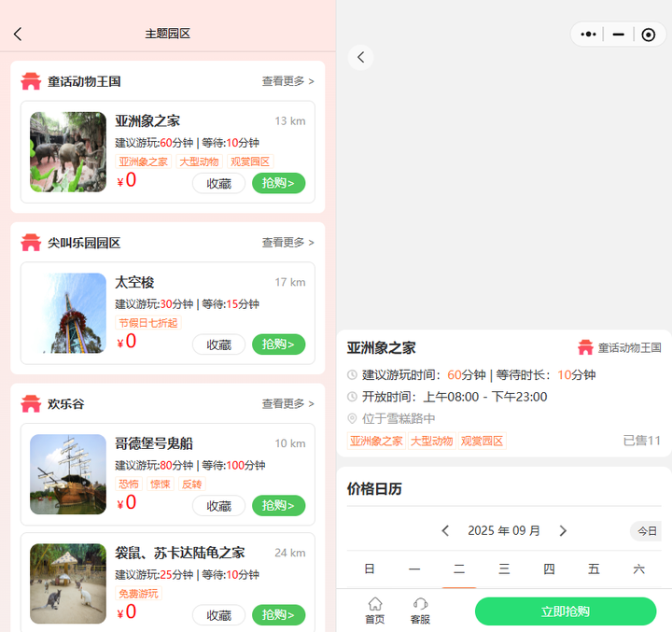This screenshot has height=632, width=672.
Task: Favorite 亚洲象之家 with 收藏 button
Action: (x=219, y=184)
